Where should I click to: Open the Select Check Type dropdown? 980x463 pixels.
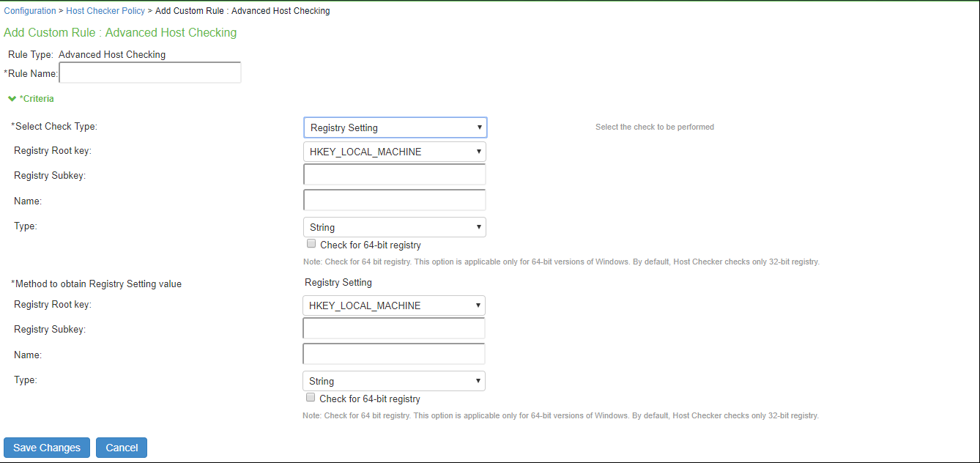396,127
